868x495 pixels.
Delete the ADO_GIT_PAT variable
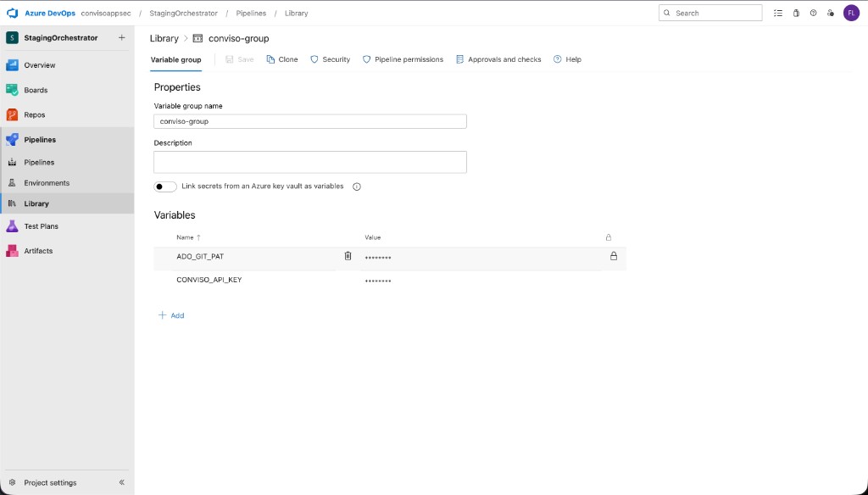[x=348, y=255]
